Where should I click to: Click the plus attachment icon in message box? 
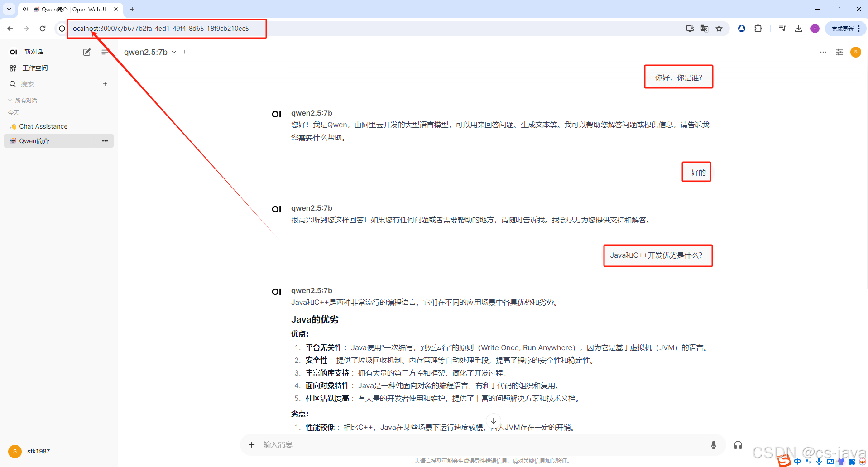(252, 445)
